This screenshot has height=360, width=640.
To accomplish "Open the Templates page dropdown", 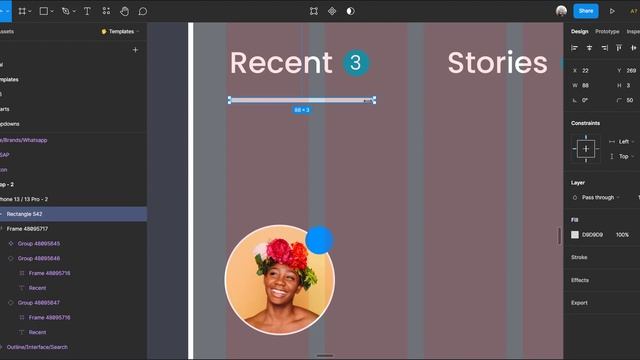I will coord(120,31).
